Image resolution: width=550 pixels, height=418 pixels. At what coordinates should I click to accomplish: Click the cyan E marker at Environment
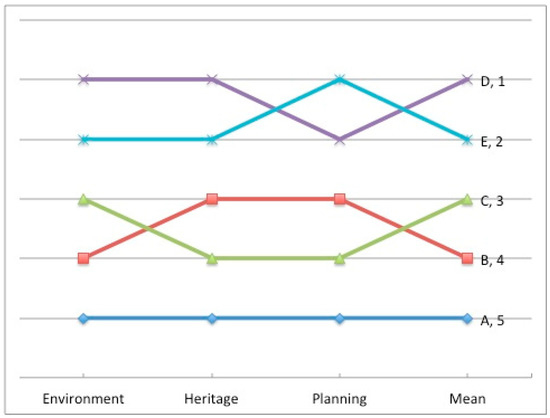[83, 139]
